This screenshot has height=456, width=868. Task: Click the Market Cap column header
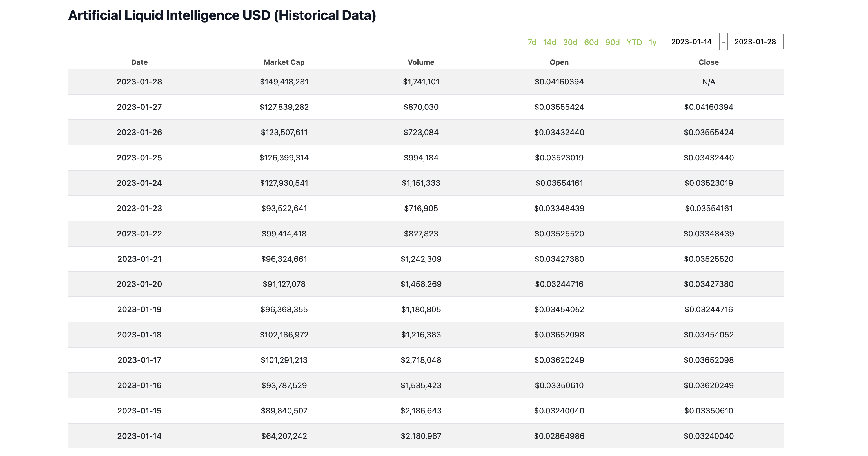click(x=284, y=62)
